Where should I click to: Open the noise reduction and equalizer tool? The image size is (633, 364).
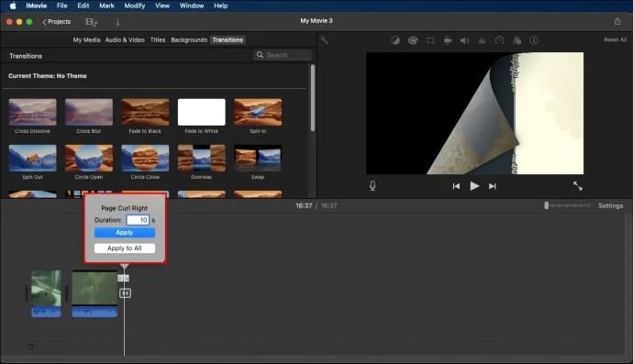point(482,40)
